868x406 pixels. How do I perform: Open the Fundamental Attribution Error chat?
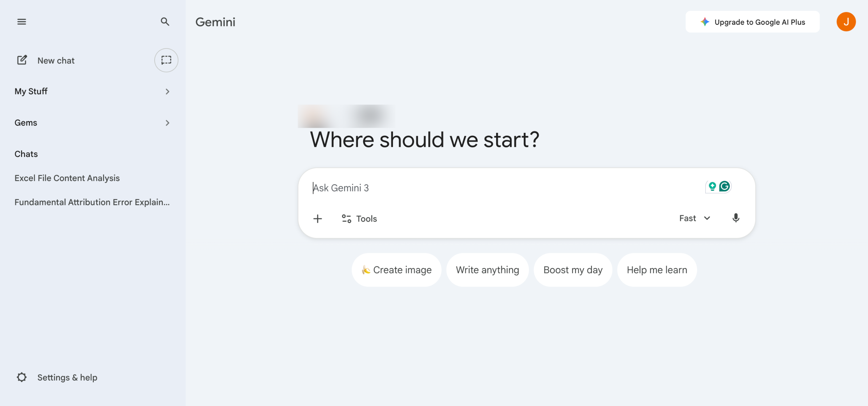92,202
